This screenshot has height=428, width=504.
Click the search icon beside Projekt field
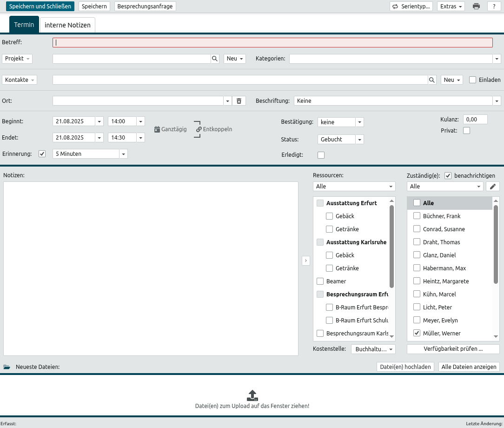(x=215, y=59)
